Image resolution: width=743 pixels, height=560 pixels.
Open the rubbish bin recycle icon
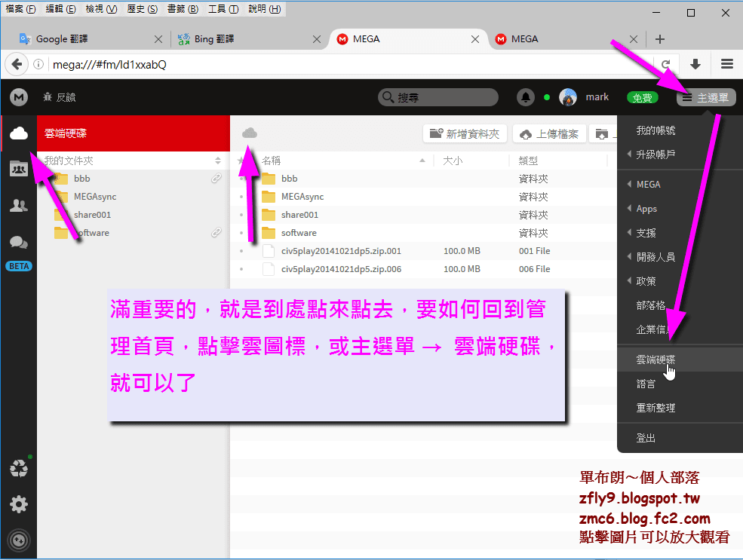point(19,469)
